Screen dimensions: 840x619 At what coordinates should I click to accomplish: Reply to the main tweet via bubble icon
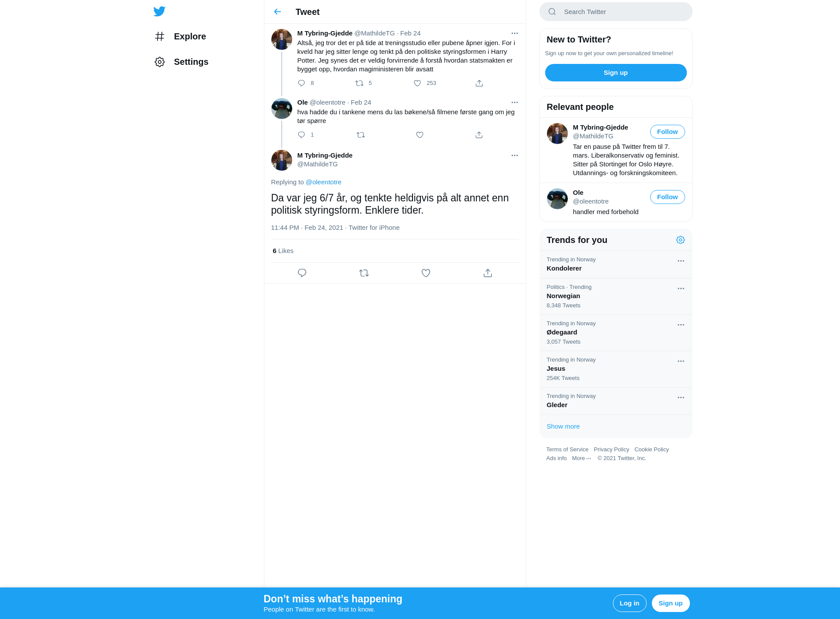coord(302,273)
